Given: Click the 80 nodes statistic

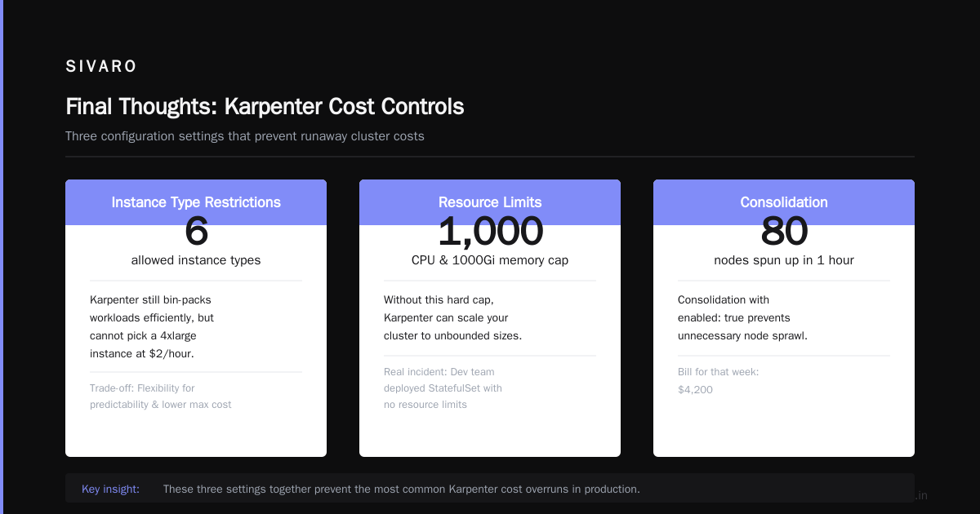Looking at the screenshot, I should pyautogui.click(x=784, y=232).
